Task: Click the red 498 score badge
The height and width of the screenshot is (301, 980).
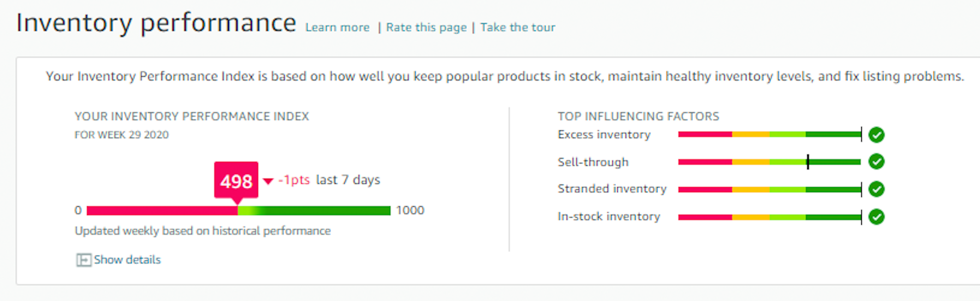Action: [x=236, y=180]
